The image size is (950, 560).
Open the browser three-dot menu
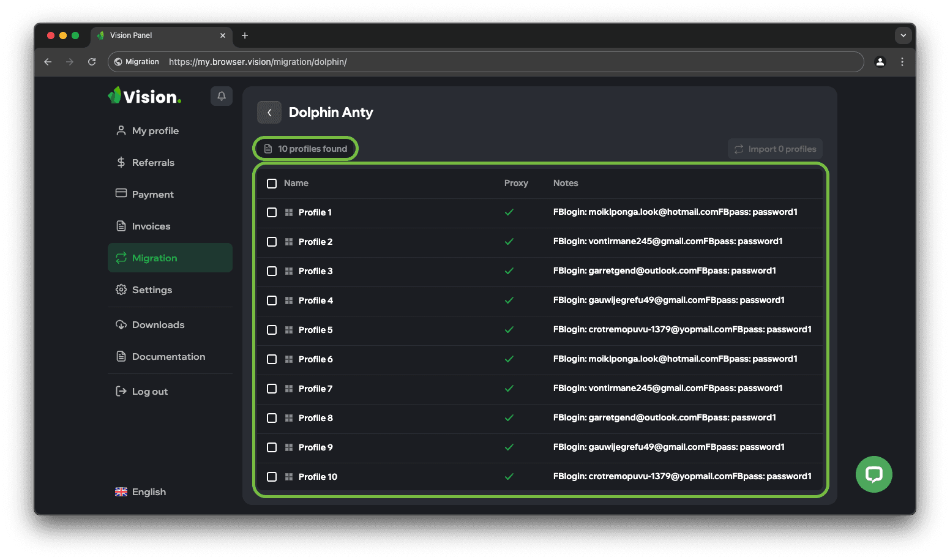coord(902,62)
